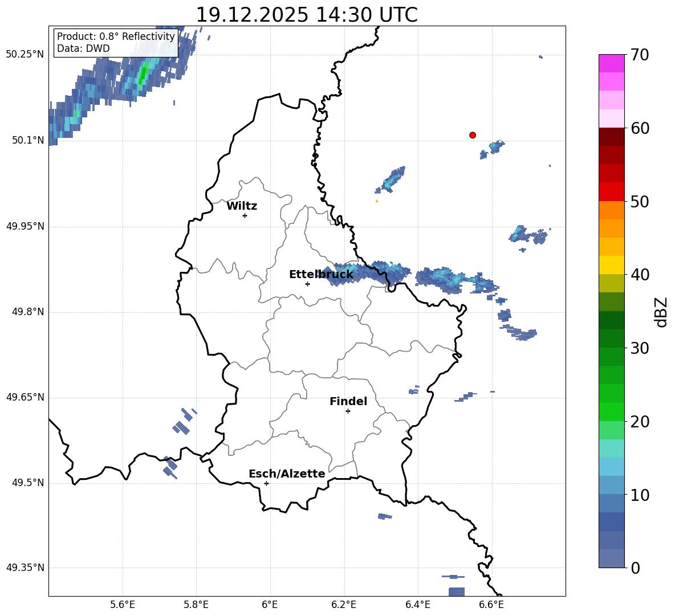
Task: Click the echo cluster southwest of the red dot
Action: [391, 180]
